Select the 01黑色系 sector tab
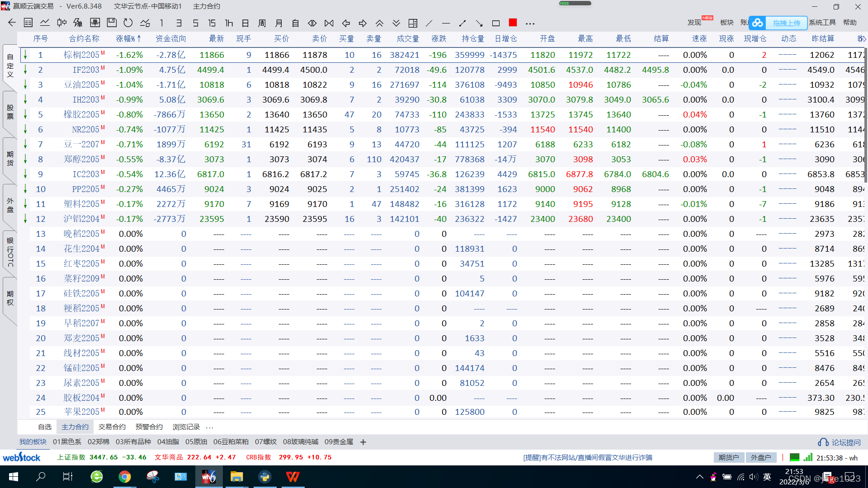Viewport: 868px width, 488px height. [67, 442]
